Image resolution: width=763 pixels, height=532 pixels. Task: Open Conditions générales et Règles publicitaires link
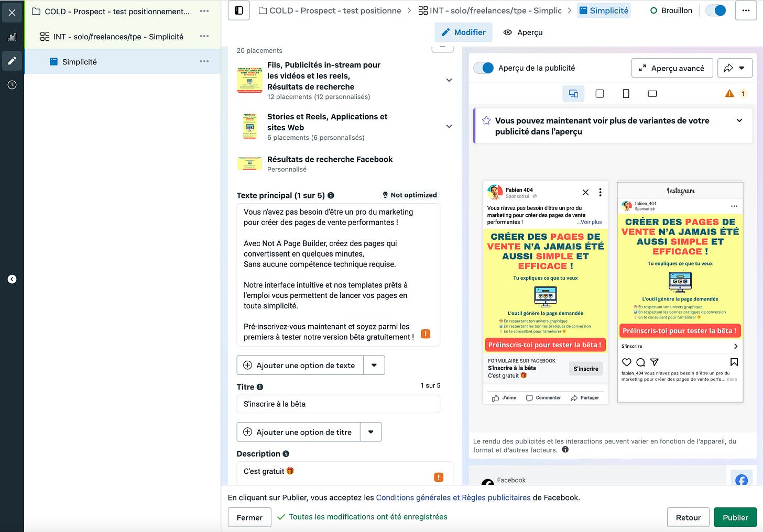click(x=453, y=497)
